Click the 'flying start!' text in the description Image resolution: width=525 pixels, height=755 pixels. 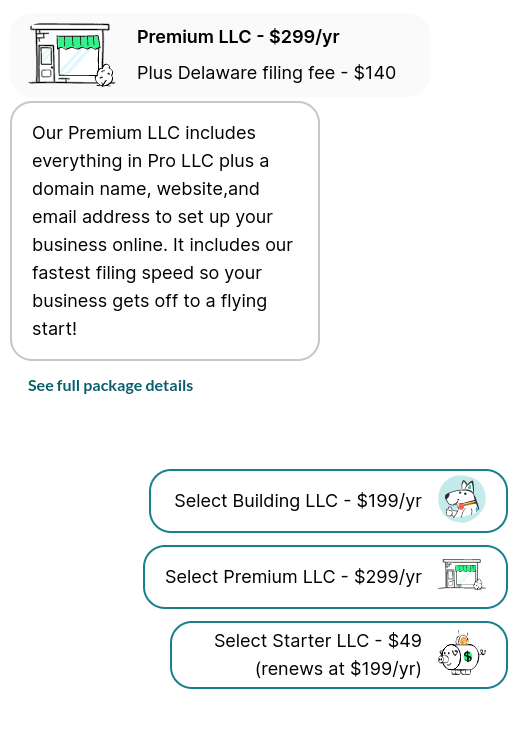click(149, 315)
